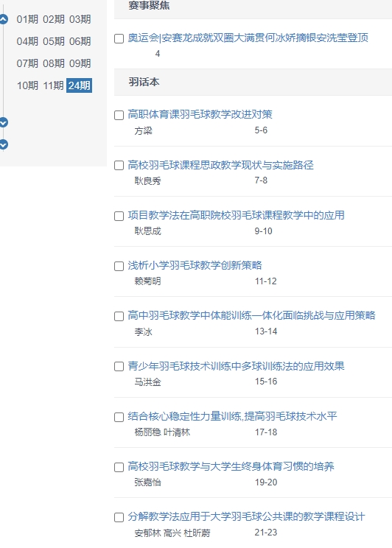Expand the second collapsed year chevron
Viewport: 392px width, 548px height.
click(3, 122)
